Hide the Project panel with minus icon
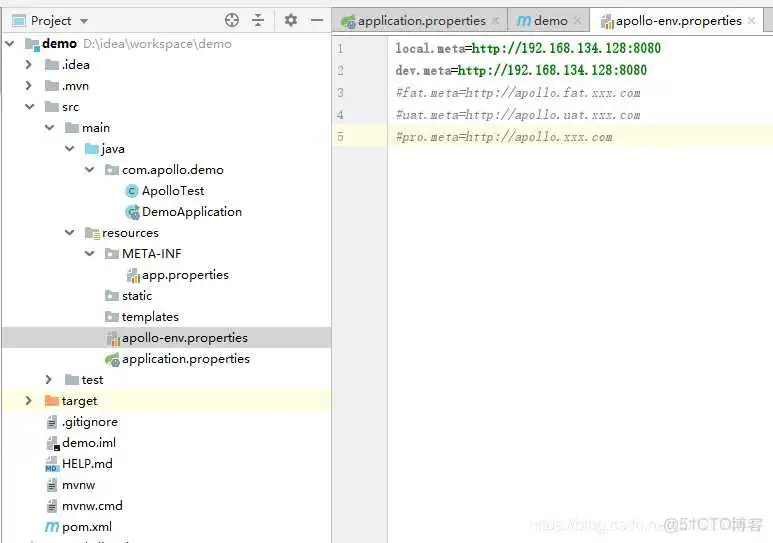The height and width of the screenshot is (543, 773). coord(317,20)
